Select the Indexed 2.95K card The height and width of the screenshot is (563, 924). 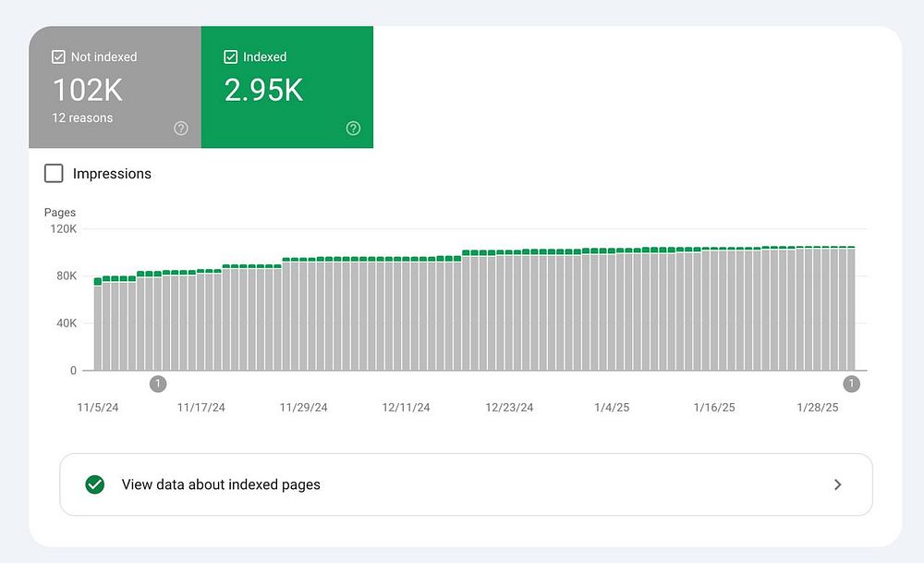pyautogui.click(x=287, y=87)
